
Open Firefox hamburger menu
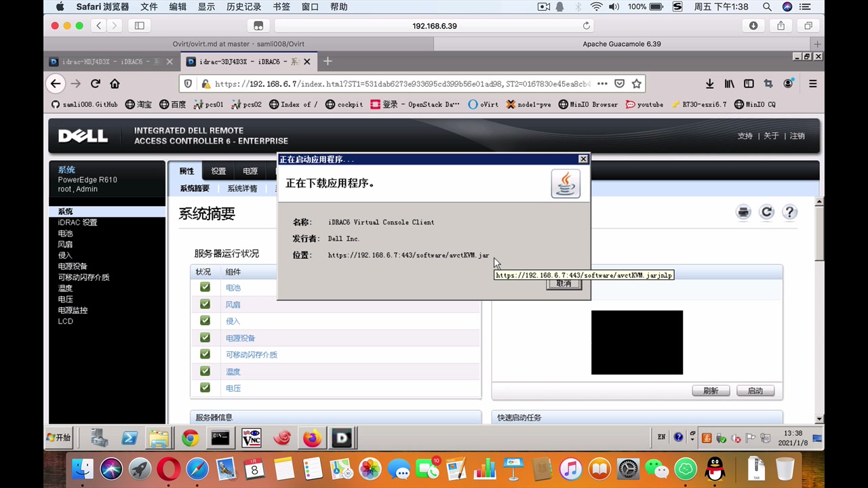pyautogui.click(x=812, y=84)
